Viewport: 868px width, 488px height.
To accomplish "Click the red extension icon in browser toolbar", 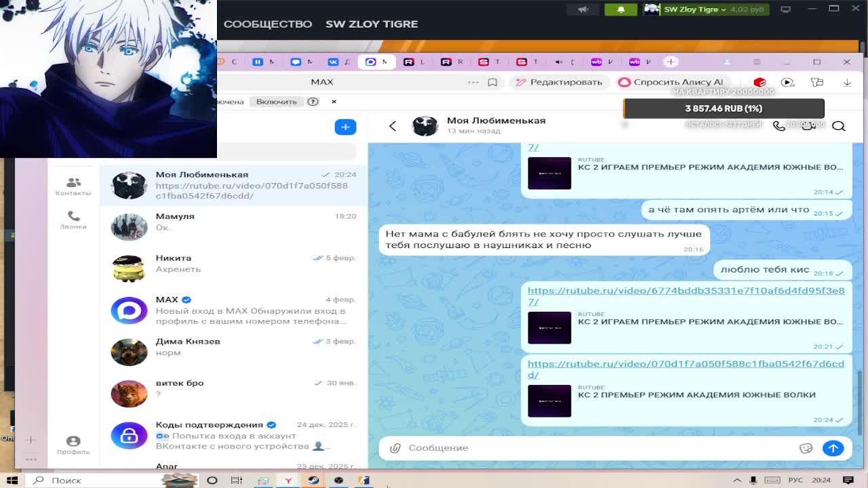I will (759, 82).
